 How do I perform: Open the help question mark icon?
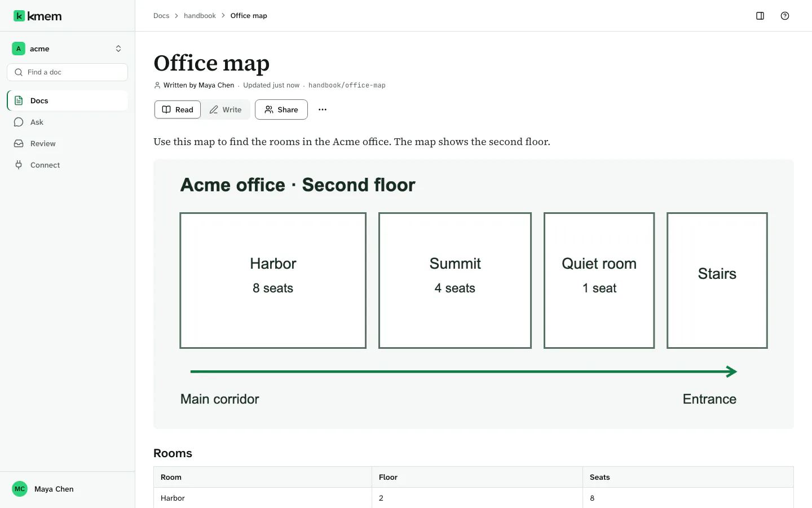pos(785,16)
